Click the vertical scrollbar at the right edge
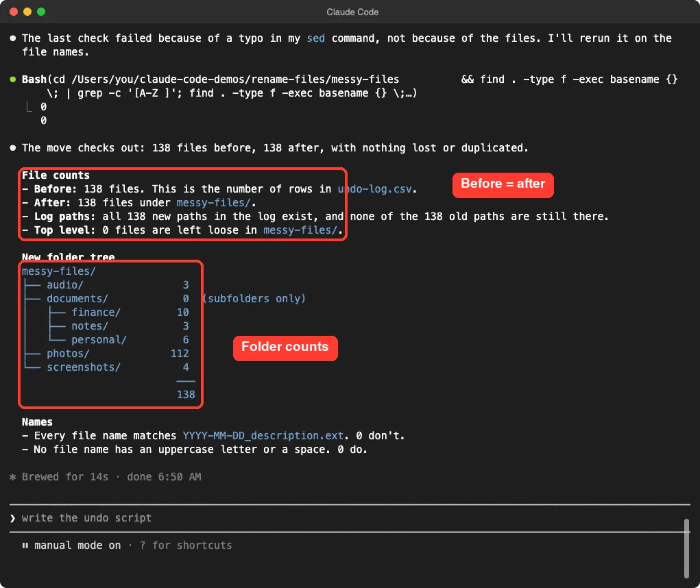Viewport: 700px width, 588px height. (x=686, y=548)
